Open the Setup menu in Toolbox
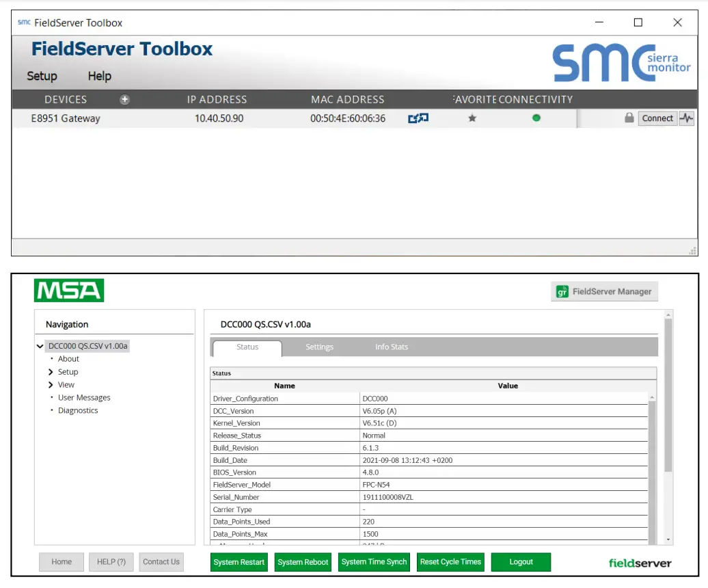 point(42,76)
